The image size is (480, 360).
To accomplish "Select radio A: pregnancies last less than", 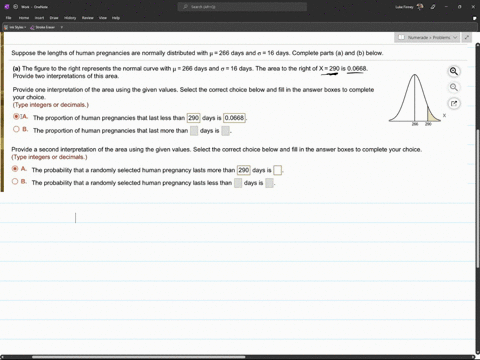I will pos(16,116).
